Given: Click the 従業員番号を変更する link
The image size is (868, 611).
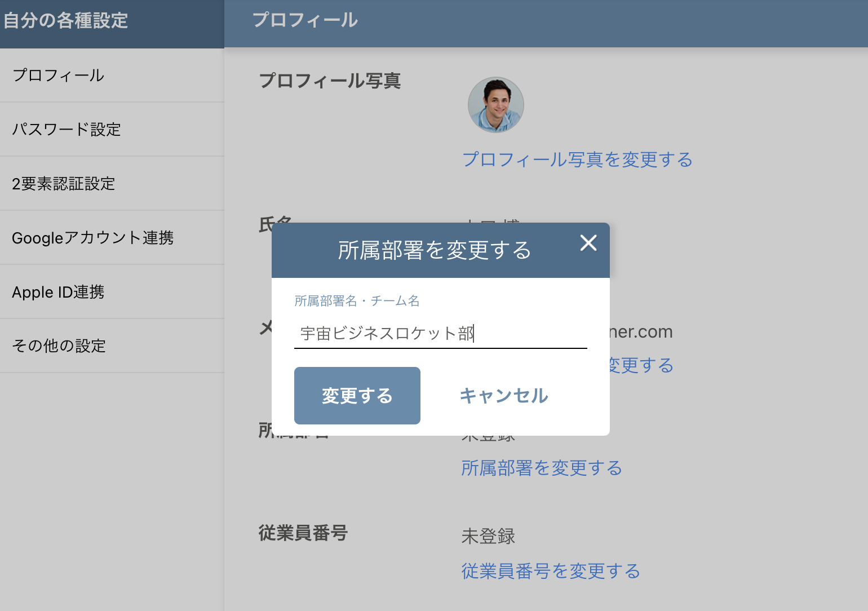Looking at the screenshot, I should [x=551, y=571].
